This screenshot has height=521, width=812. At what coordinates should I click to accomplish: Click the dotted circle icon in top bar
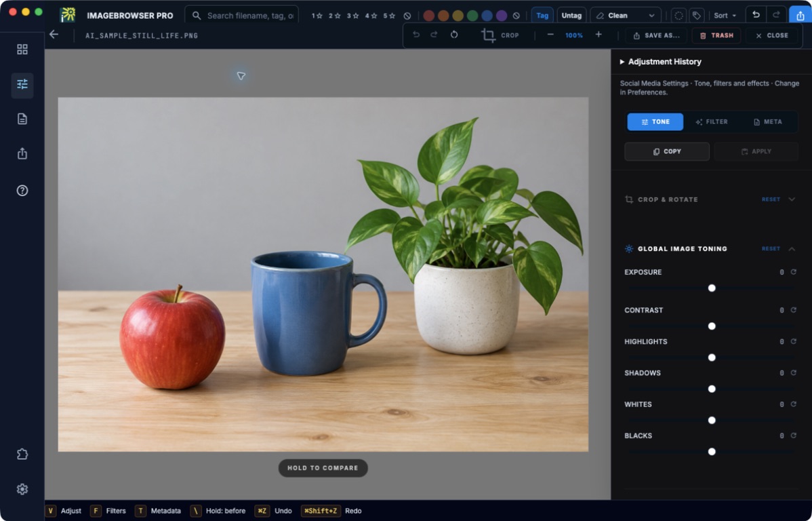[678, 16]
